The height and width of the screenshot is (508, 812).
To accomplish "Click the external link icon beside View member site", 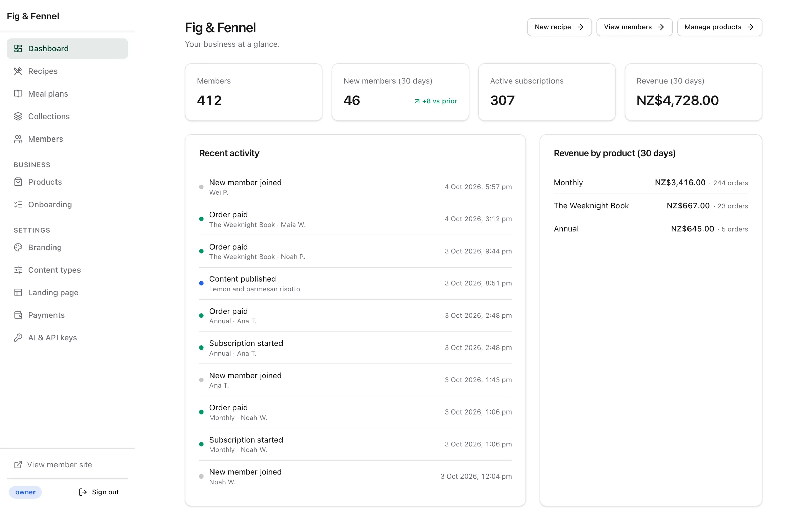I will (18, 465).
